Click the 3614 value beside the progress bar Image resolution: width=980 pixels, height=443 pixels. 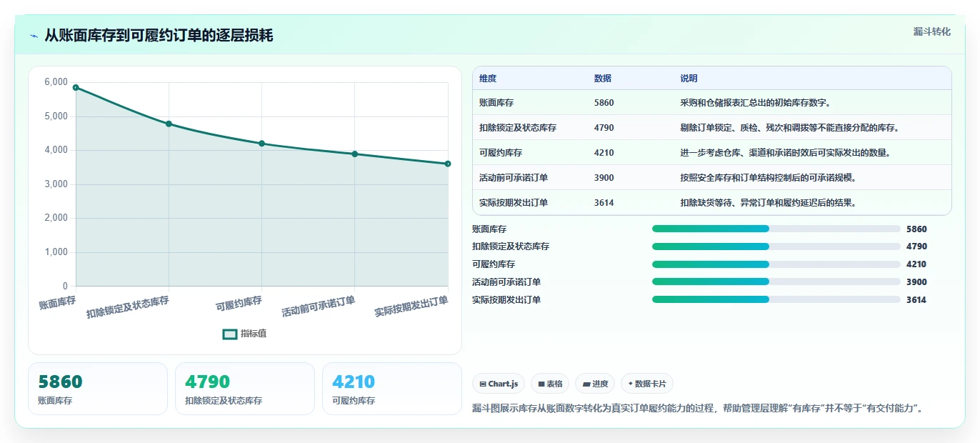pyautogui.click(x=916, y=300)
